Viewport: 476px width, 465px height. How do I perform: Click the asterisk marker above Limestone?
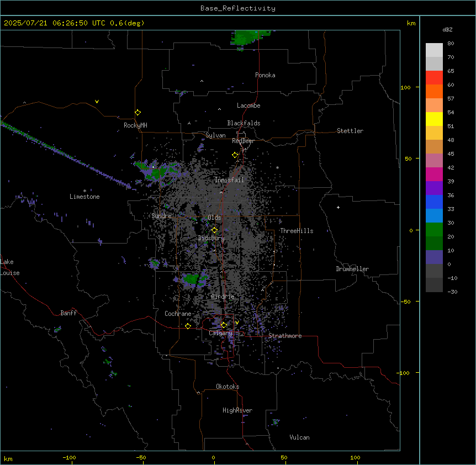[x=84, y=191]
